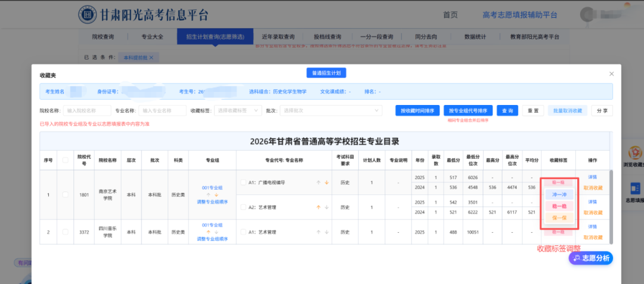Viewport: 644px width, 284px height.
Task: Click 取消收藏 for A1 广播电视编导
Action: tap(593, 188)
